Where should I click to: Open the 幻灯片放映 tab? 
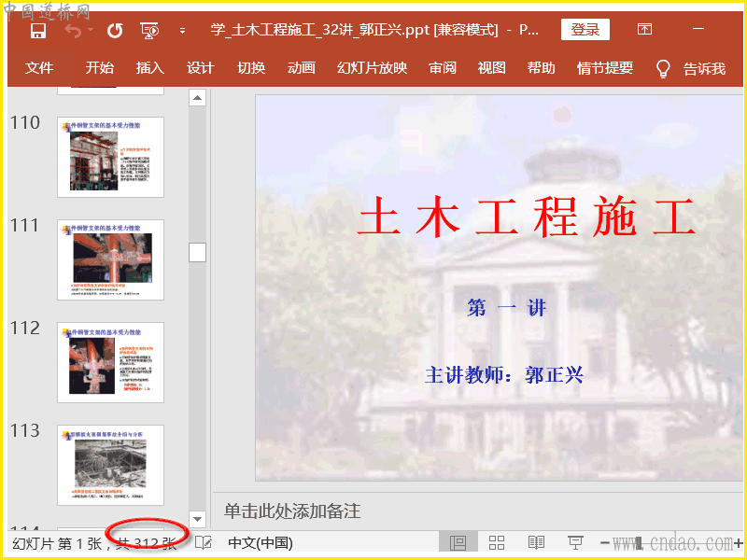372,68
